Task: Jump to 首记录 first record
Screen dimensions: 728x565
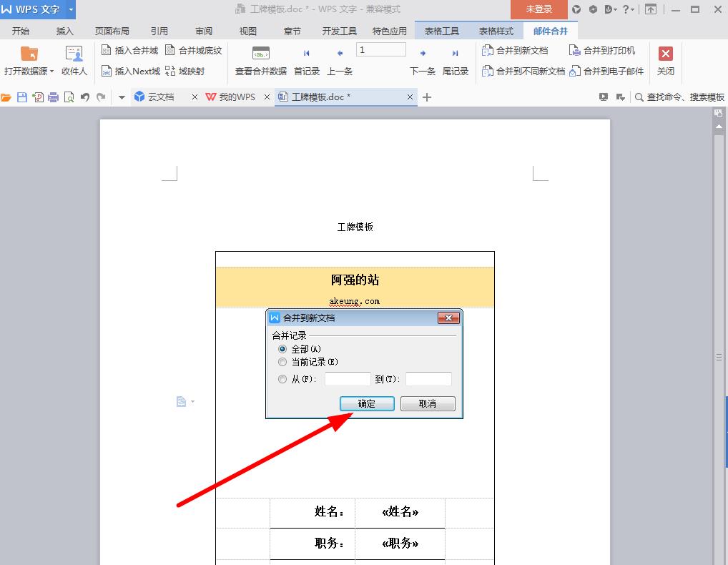Action: click(307, 54)
